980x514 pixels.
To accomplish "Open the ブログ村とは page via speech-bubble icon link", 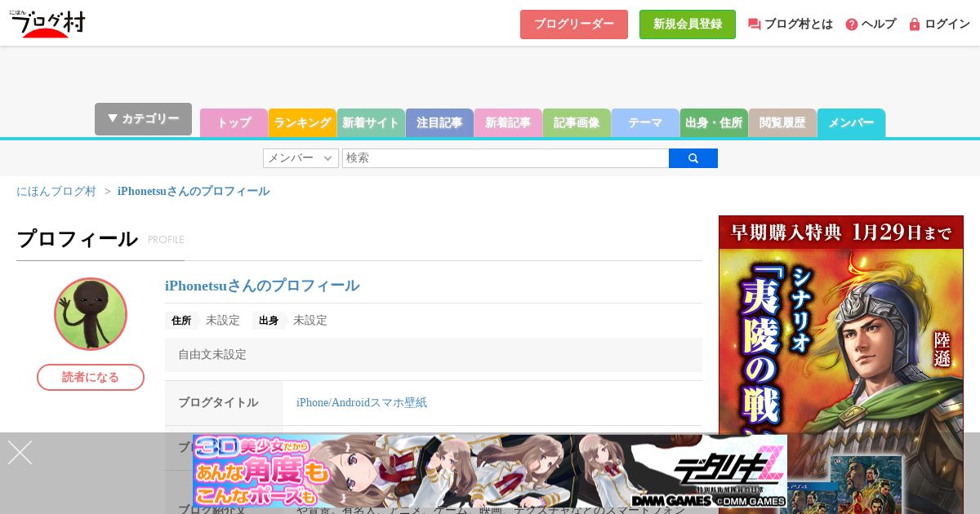I will (x=790, y=24).
